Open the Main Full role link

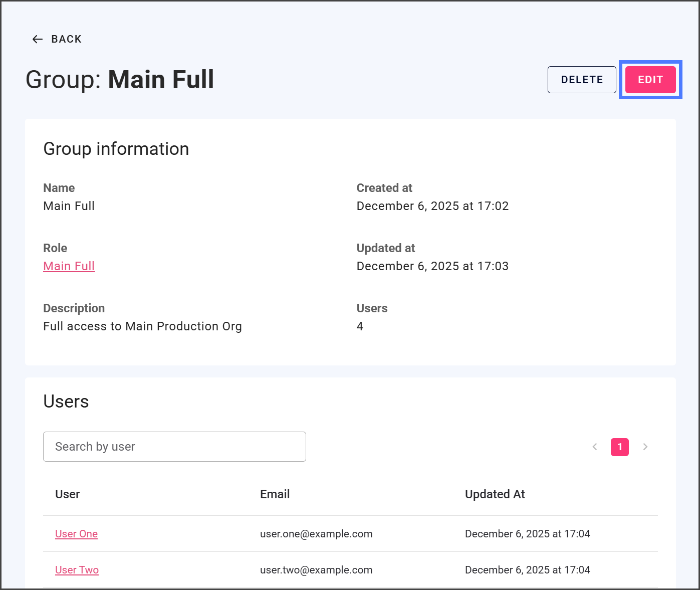pyautogui.click(x=69, y=266)
